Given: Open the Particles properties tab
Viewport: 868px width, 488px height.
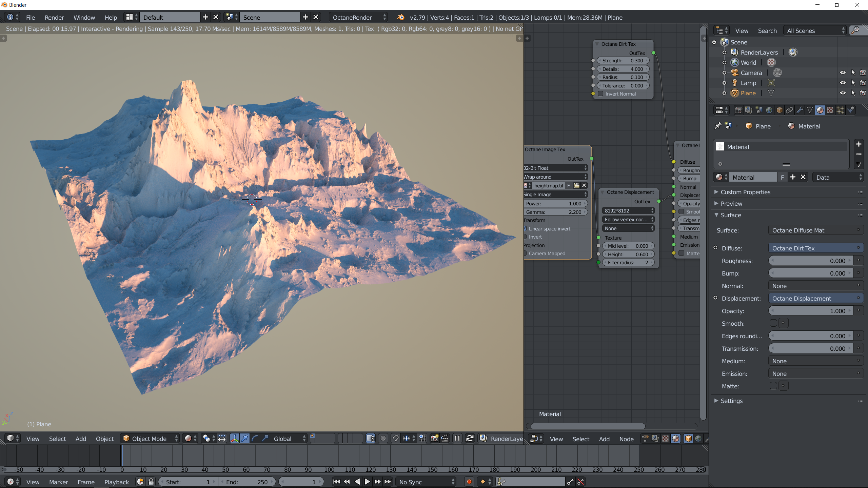Looking at the screenshot, I should tap(840, 110).
